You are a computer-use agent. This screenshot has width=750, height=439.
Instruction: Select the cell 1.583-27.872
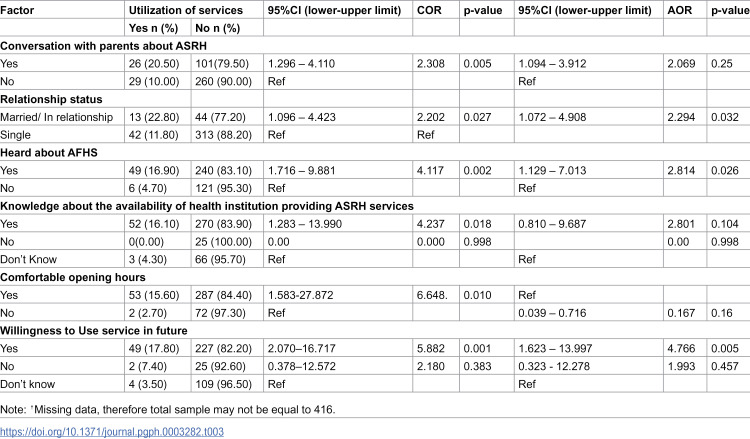[x=300, y=295]
